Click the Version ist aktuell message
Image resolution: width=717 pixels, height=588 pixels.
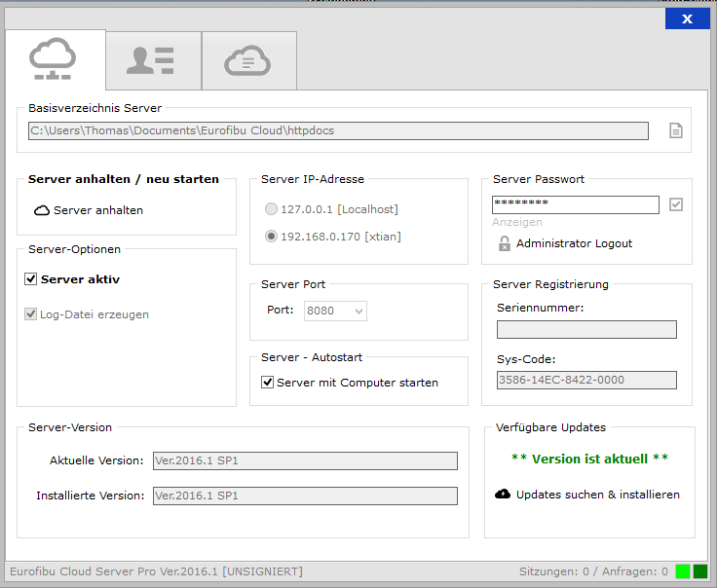tap(589, 459)
